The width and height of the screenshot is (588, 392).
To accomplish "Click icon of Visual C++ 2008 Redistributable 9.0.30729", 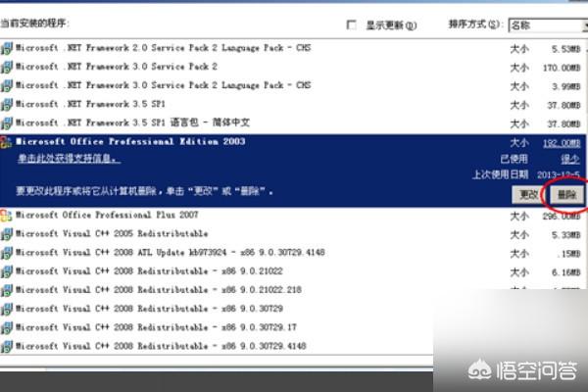I will [7, 310].
